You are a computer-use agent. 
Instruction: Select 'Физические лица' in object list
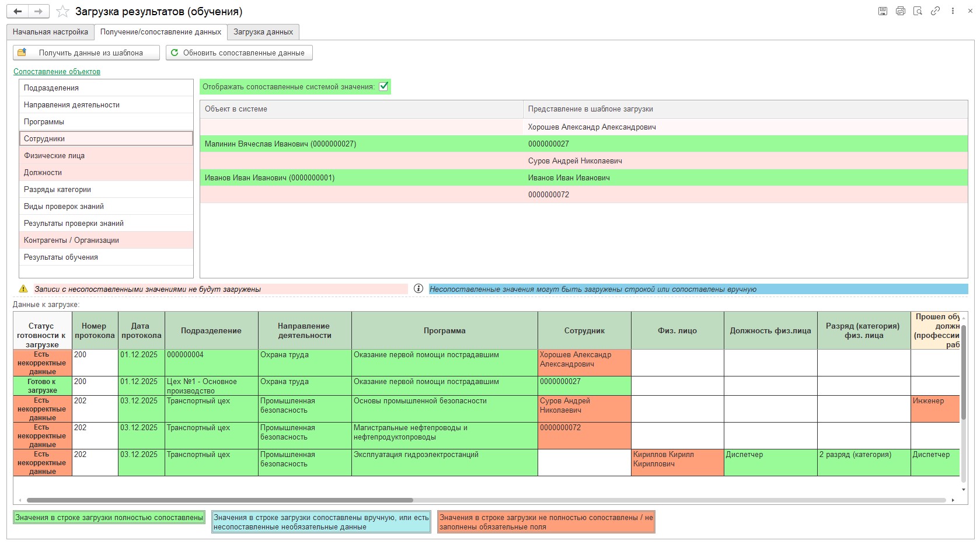pos(54,156)
